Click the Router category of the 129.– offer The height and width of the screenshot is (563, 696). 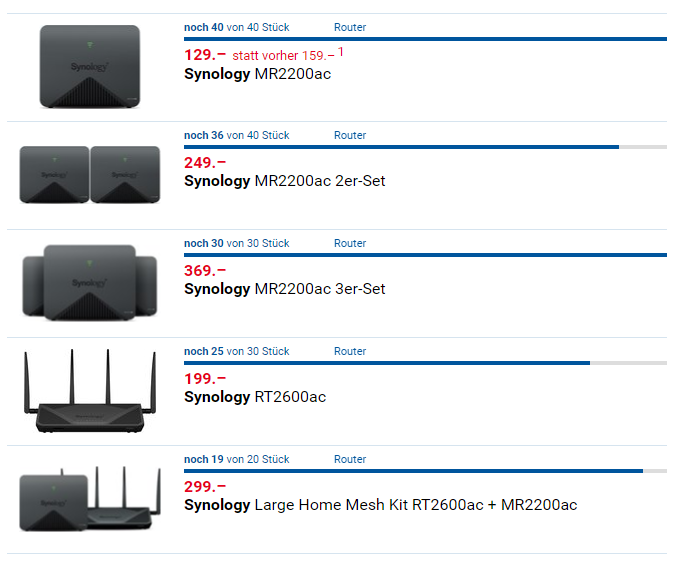point(350,27)
